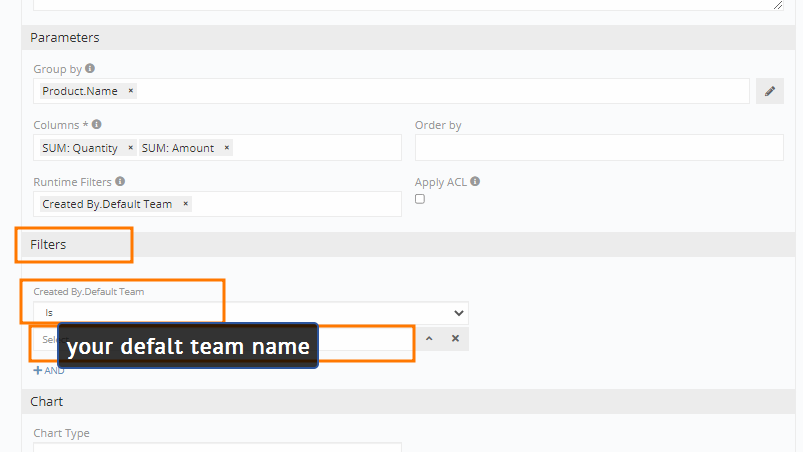Click the Order by input field
803x452 pixels.
[x=598, y=148]
